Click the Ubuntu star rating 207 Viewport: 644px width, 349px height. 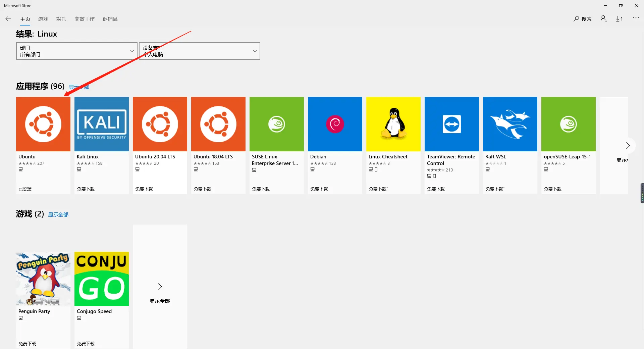coord(32,163)
